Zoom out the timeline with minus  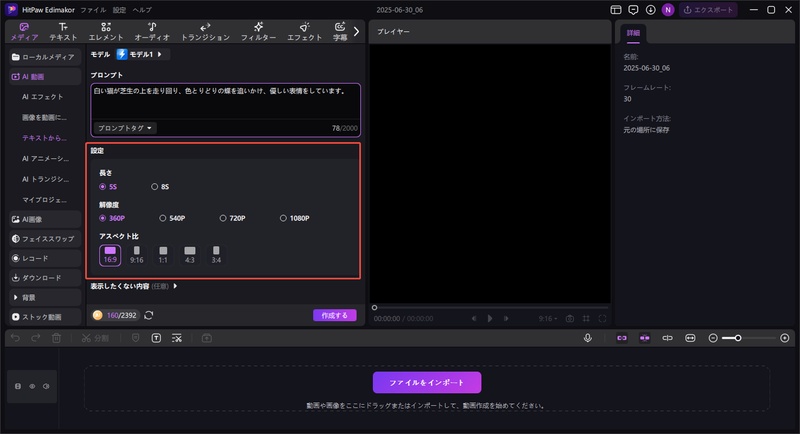point(713,338)
